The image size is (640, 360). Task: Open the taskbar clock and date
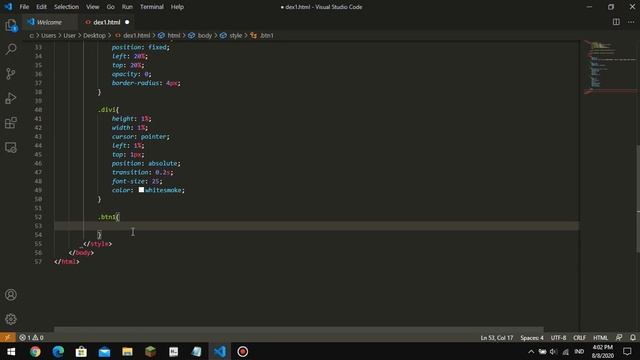(602, 351)
